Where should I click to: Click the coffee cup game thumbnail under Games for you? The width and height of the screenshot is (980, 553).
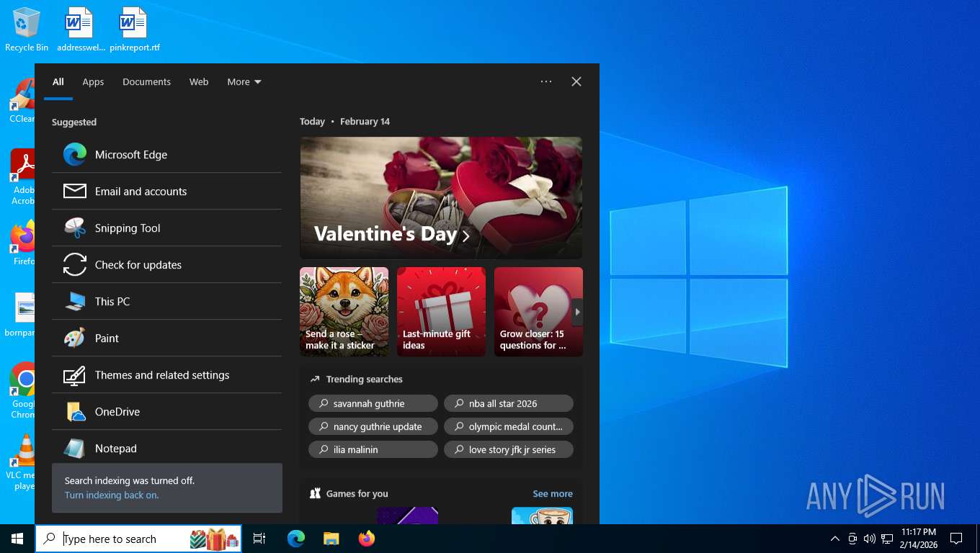tap(542, 516)
